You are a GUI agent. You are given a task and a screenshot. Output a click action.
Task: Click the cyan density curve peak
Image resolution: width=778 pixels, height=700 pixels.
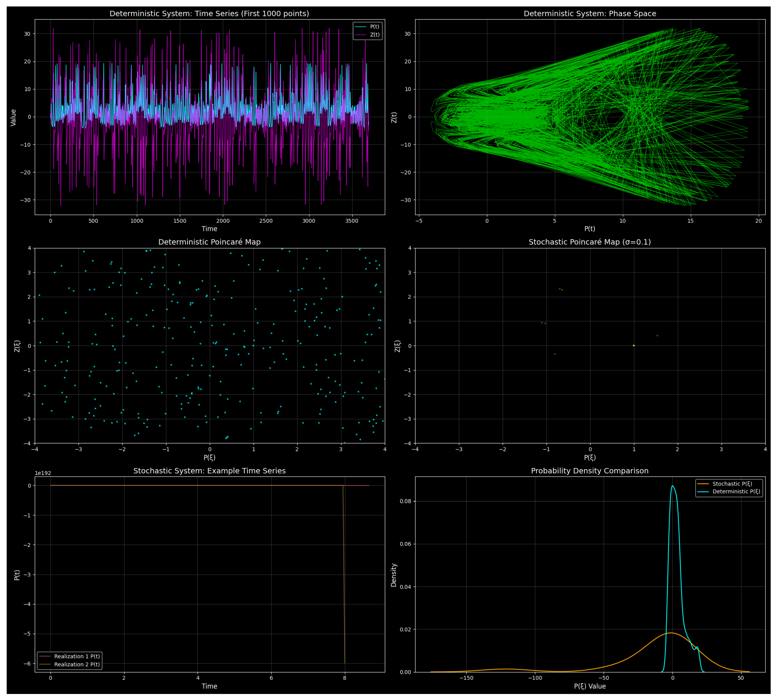(x=672, y=486)
